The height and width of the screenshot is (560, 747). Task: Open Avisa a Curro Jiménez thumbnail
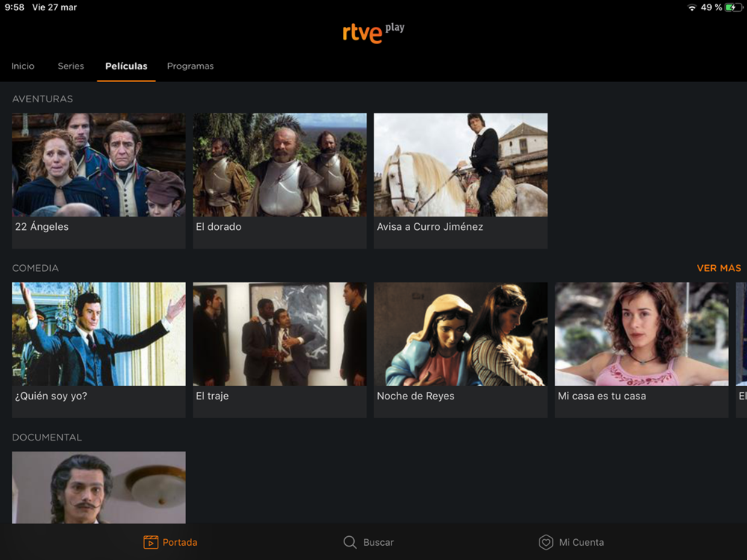coord(461,165)
